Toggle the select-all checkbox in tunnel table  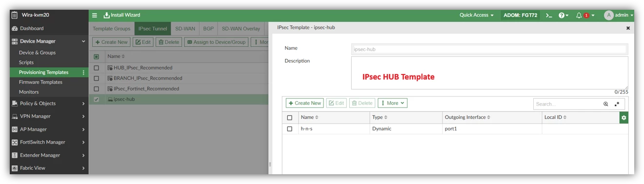(x=290, y=117)
